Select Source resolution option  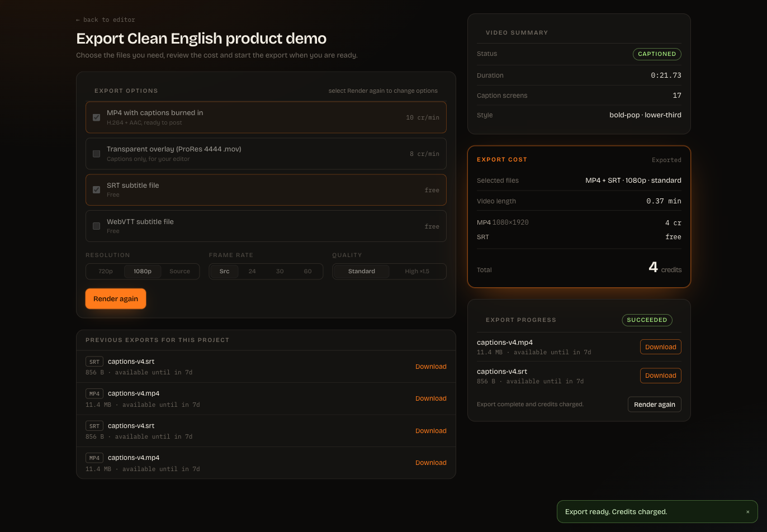(179, 272)
